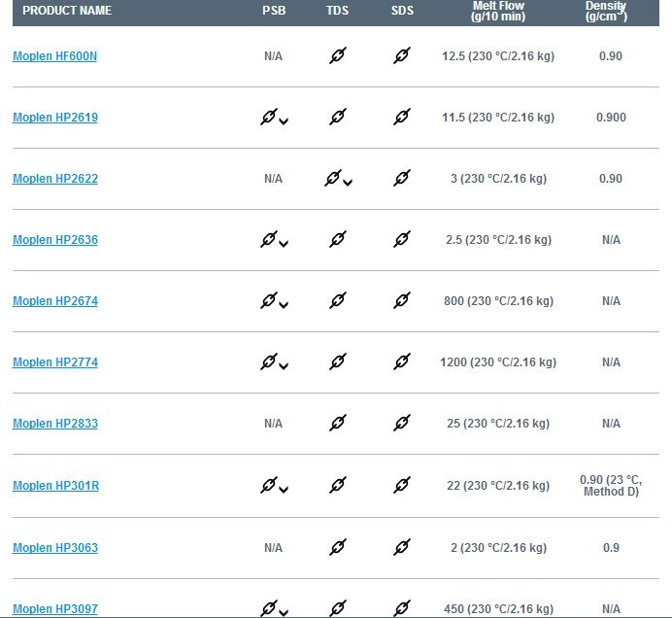Click the Melt Flow column header
This screenshot has height=618, width=672.
point(498,11)
